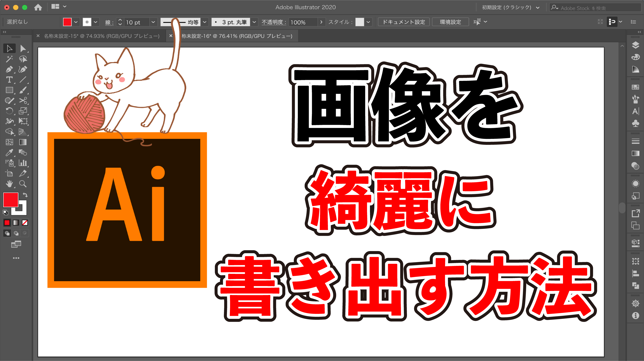
Task: Select the Pen tool
Action: click(x=10, y=69)
